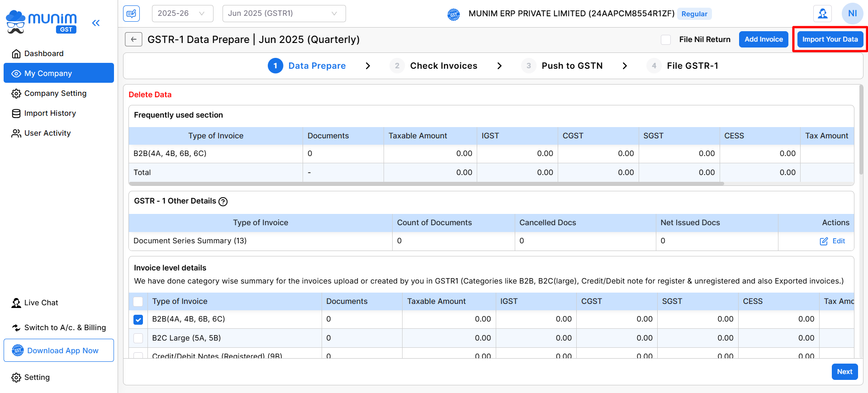868x393 pixels.
Task: Click step 2 circle for Check Invoices
Action: coord(397,66)
